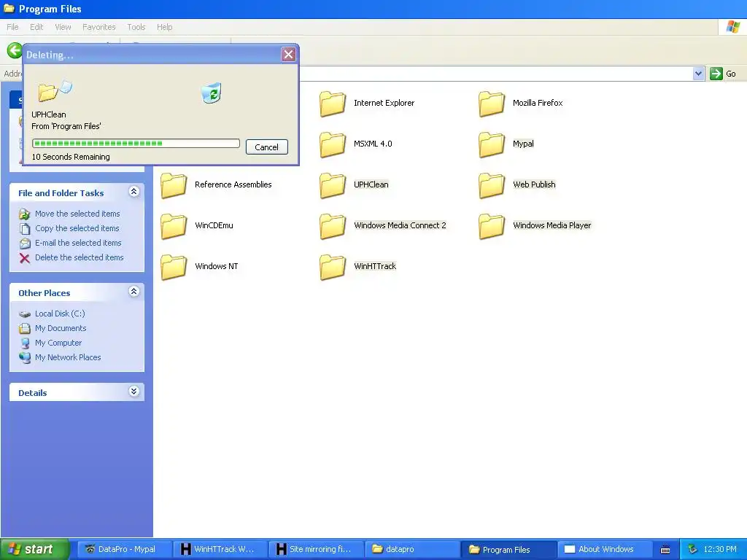747x560 pixels.
Task: Expand the Details panel
Action: click(134, 392)
